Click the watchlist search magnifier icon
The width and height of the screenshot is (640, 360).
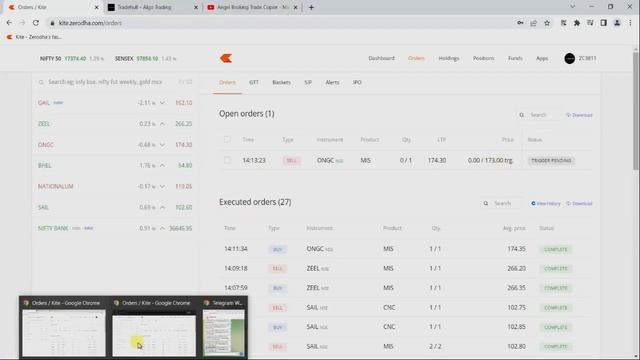(41, 82)
